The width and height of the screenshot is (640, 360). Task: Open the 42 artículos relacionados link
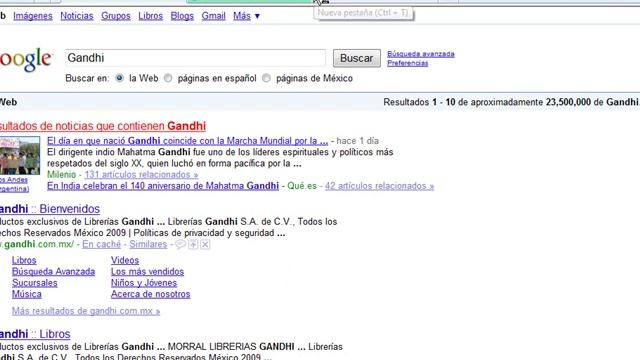pyautogui.click(x=380, y=186)
